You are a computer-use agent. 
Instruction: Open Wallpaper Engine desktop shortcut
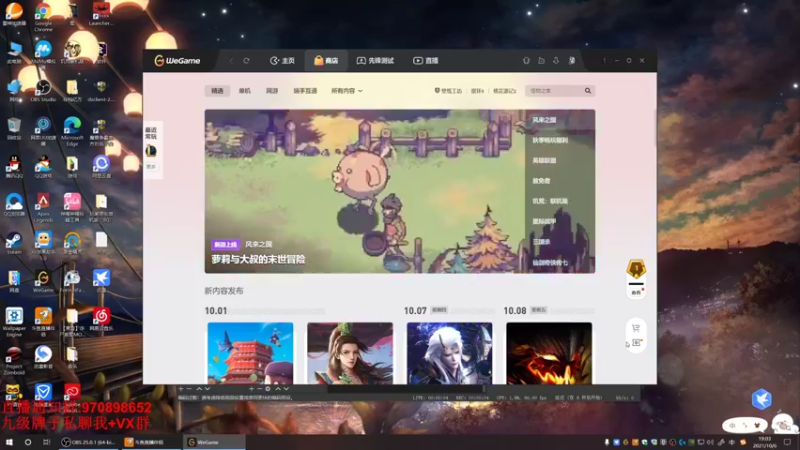pos(14,322)
